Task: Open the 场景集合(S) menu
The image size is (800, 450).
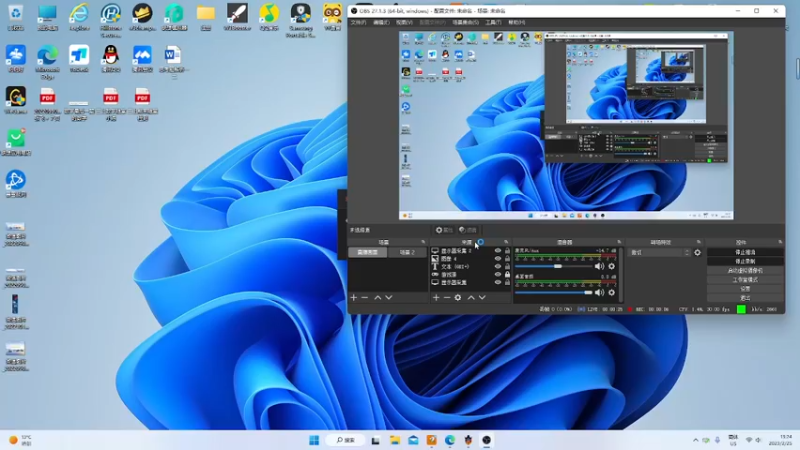Action: (465, 22)
